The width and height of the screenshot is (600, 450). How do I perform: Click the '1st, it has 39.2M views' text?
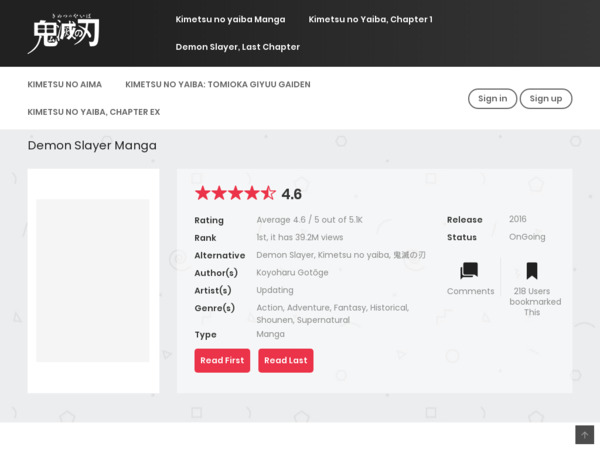(300, 237)
